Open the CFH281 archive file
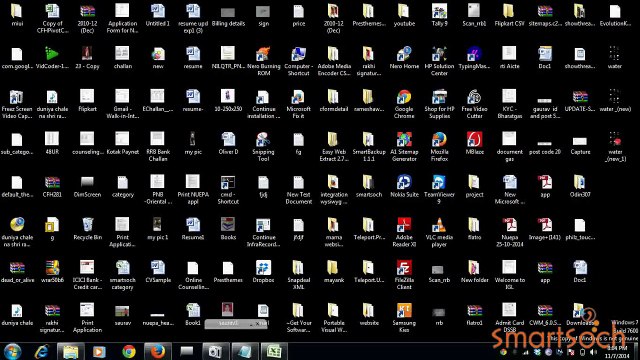Viewport: 640px width, 360px height. pyautogui.click(x=52, y=182)
